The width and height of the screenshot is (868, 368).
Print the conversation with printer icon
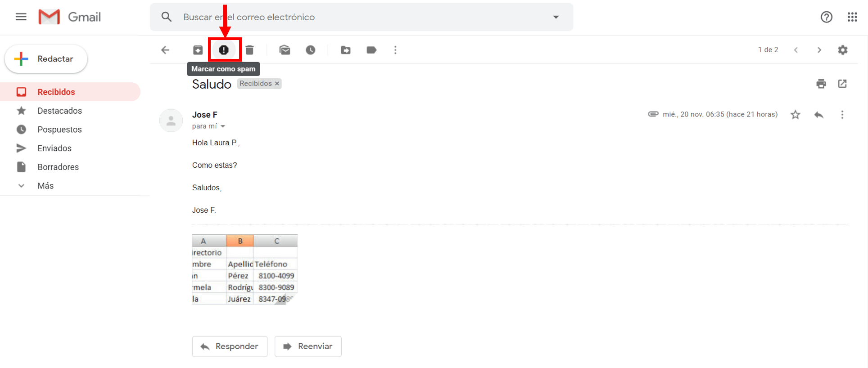821,84
